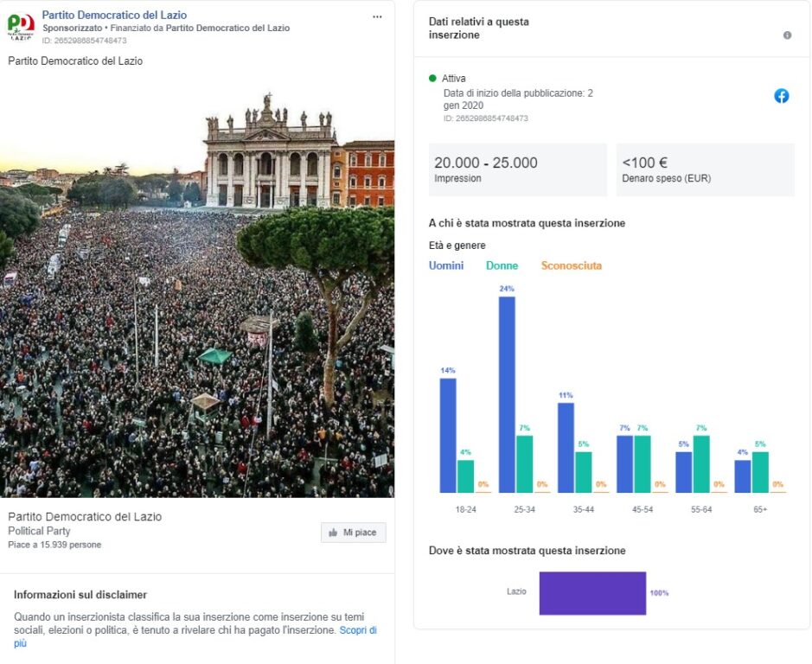812x664 pixels.
Task: Click the <100 € Denaro speso box
Action: [706, 169]
